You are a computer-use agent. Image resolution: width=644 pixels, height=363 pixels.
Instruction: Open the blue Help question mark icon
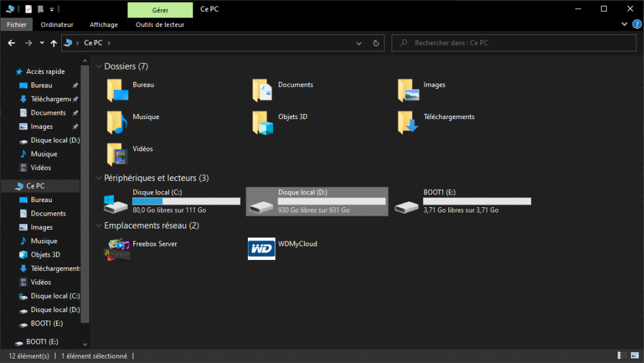point(637,24)
